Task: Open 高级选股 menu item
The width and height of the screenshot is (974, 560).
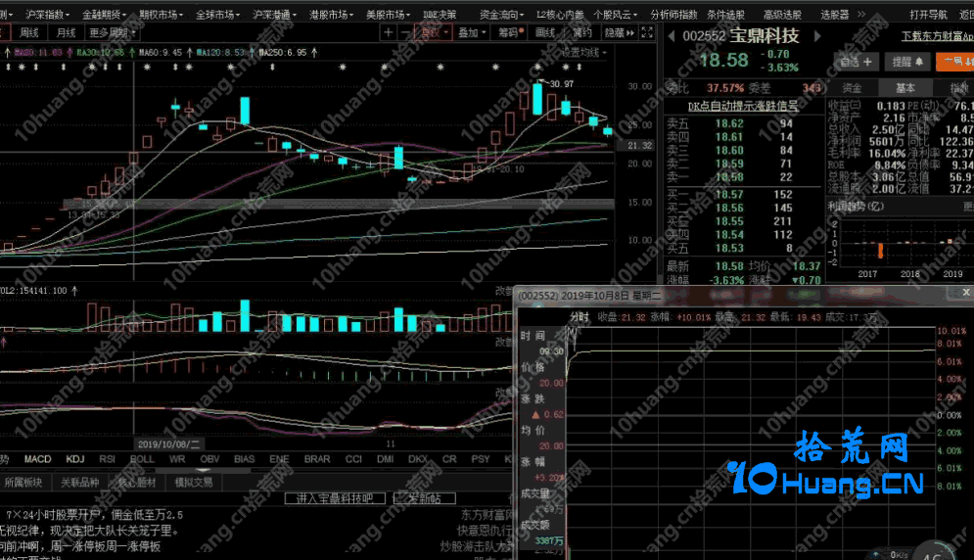Action: click(782, 15)
